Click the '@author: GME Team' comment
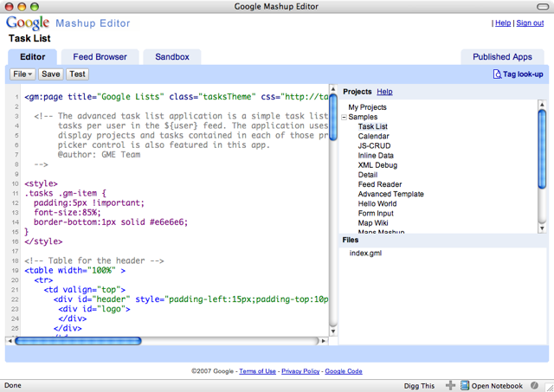This screenshot has height=392, width=554. [x=99, y=155]
